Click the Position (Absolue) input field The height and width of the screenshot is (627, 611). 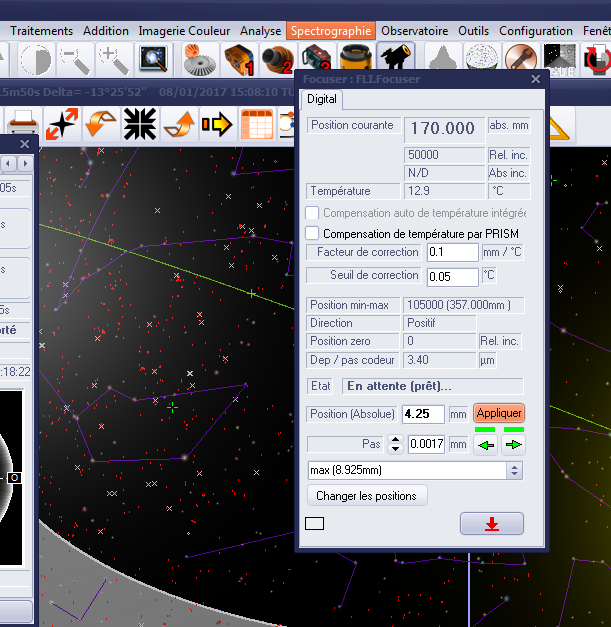422,414
